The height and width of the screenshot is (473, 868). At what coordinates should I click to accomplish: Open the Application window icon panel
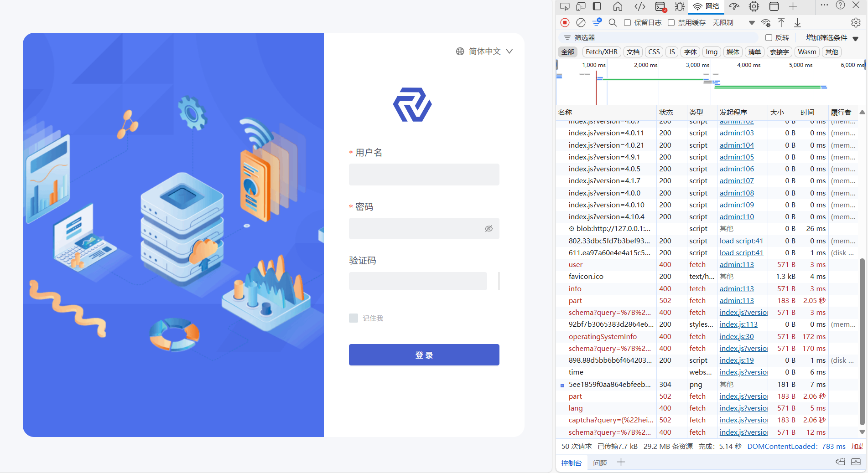[774, 6]
